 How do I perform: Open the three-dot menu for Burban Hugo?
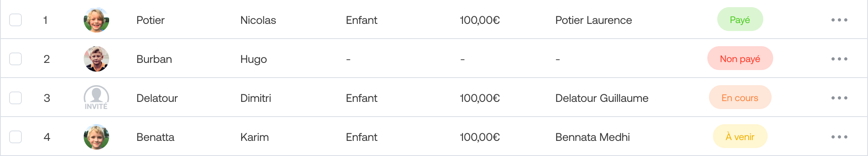pos(839,59)
